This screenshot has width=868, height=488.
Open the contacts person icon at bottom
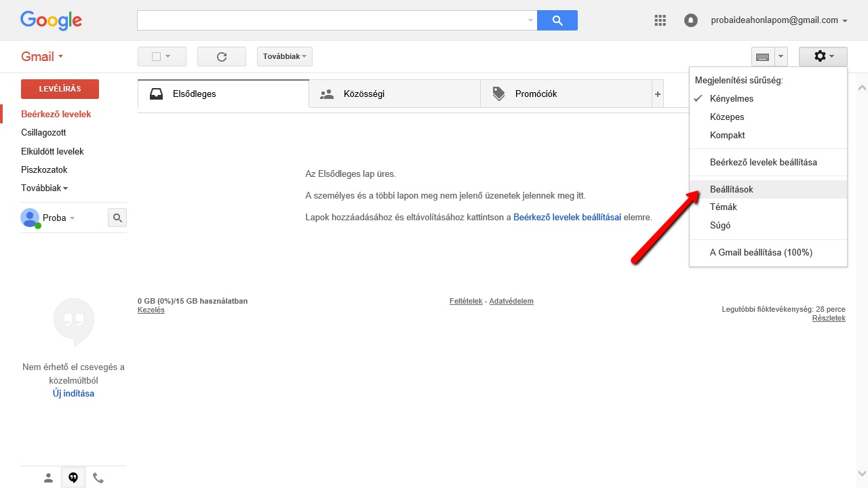pos(48,478)
